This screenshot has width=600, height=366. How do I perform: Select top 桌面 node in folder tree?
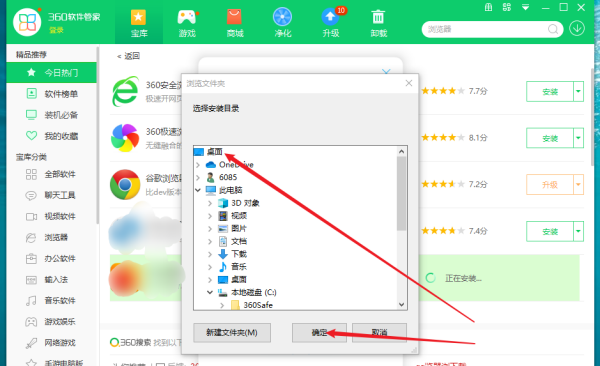pos(215,152)
